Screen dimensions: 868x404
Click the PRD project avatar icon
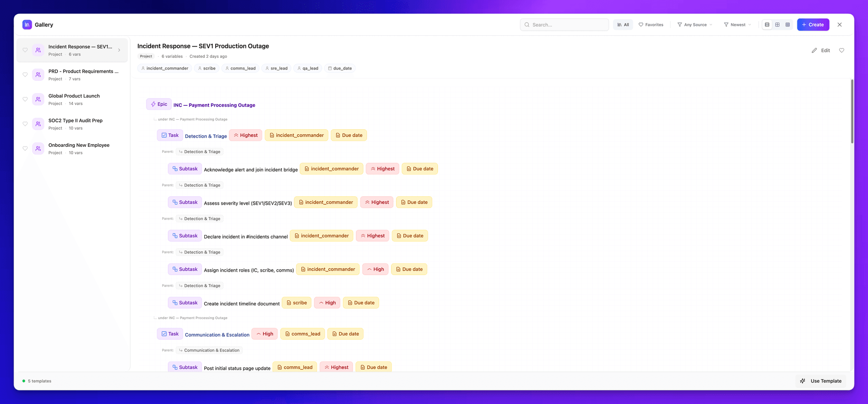[38, 75]
